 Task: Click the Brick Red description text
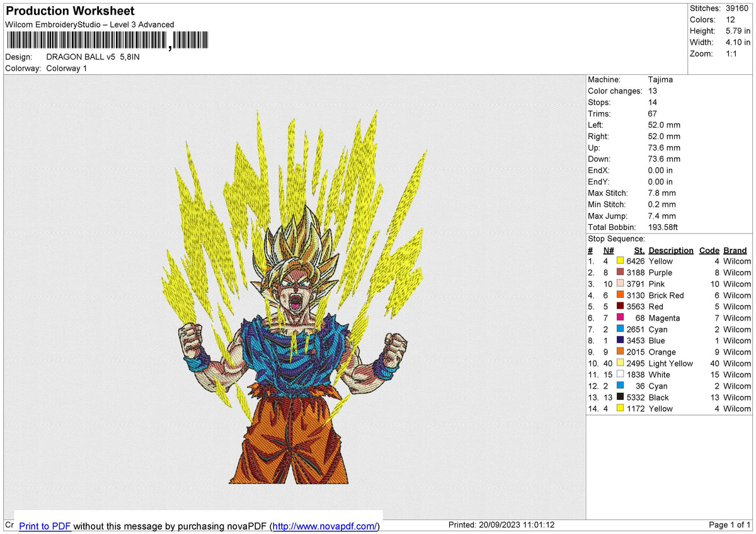click(x=666, y=295)
